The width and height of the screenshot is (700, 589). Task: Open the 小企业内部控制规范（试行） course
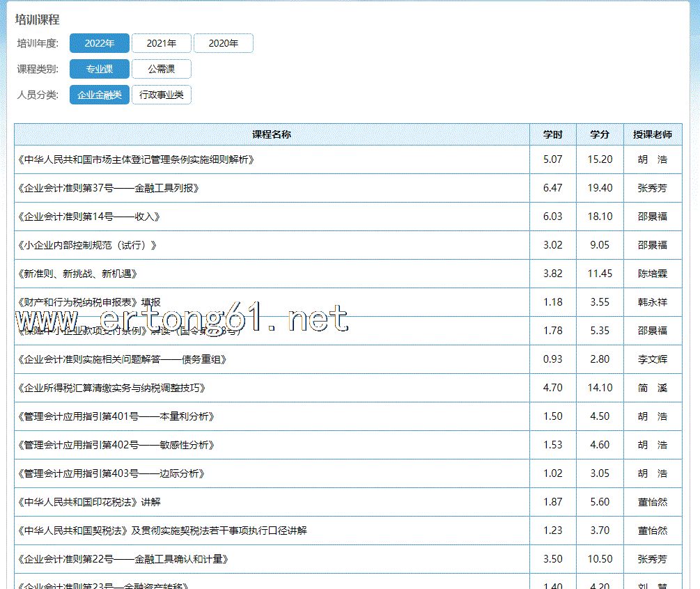(x=86, y=245)
